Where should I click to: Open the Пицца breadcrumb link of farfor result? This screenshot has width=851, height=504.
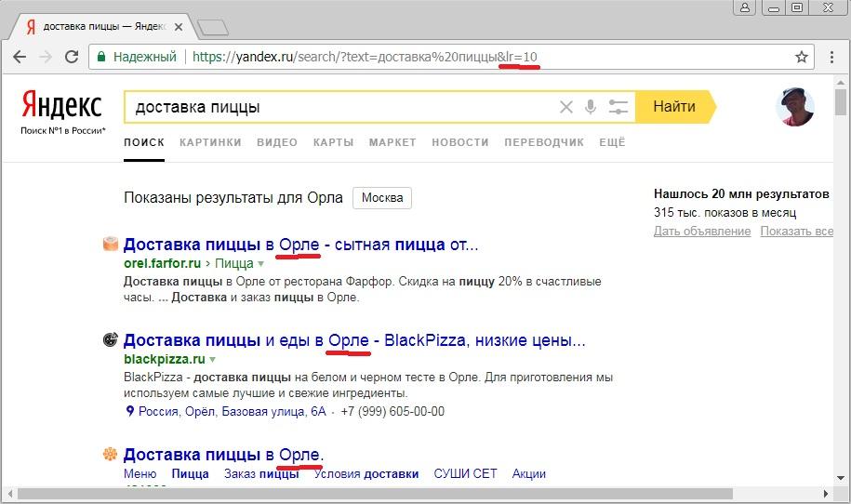pos(234,263)
